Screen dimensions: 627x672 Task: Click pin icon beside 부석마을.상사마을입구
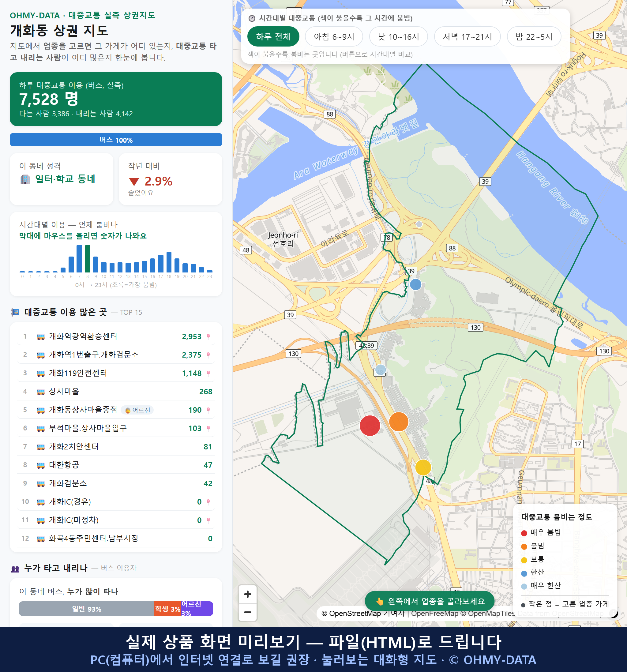click(x=208, y=429)
